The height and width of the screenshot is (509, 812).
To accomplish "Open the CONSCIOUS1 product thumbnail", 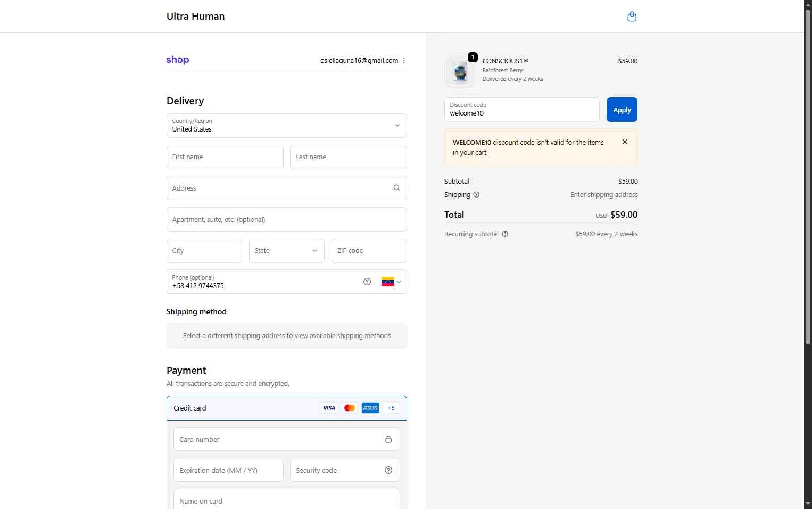I will point(460,71).
